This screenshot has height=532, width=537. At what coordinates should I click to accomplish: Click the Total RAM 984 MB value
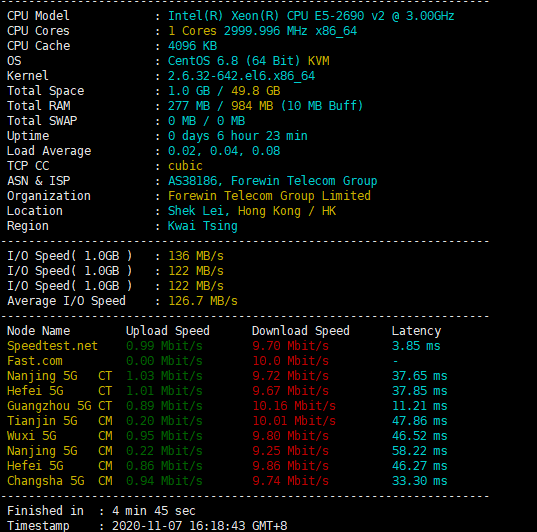252,106
